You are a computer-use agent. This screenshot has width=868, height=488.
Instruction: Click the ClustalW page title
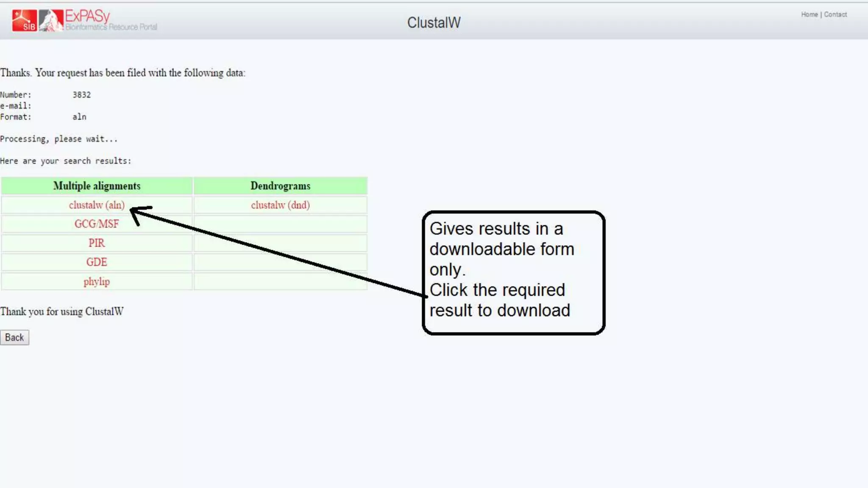434,22
